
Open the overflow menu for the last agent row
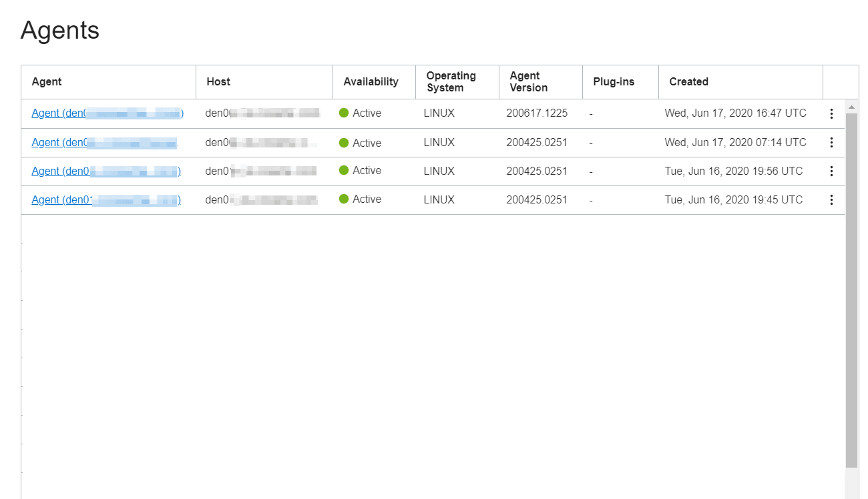(831, 199)
